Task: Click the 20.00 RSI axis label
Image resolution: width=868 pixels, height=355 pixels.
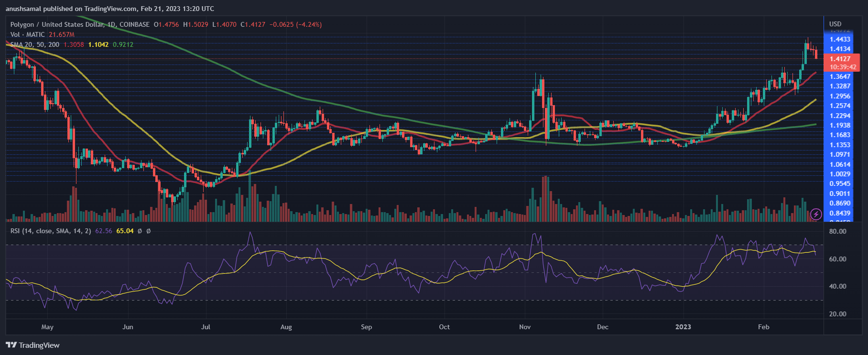Action: 837,314
